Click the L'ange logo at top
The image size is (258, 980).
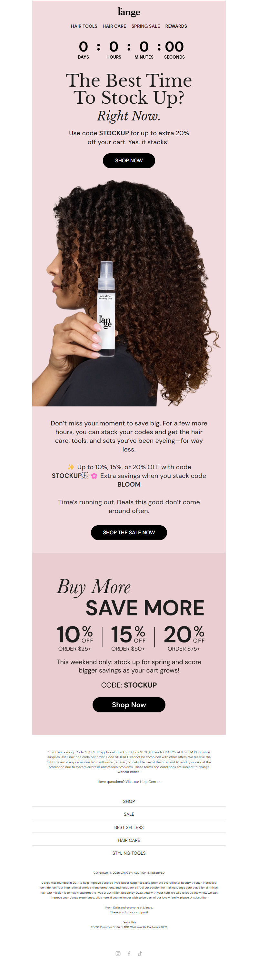point(129,12)
